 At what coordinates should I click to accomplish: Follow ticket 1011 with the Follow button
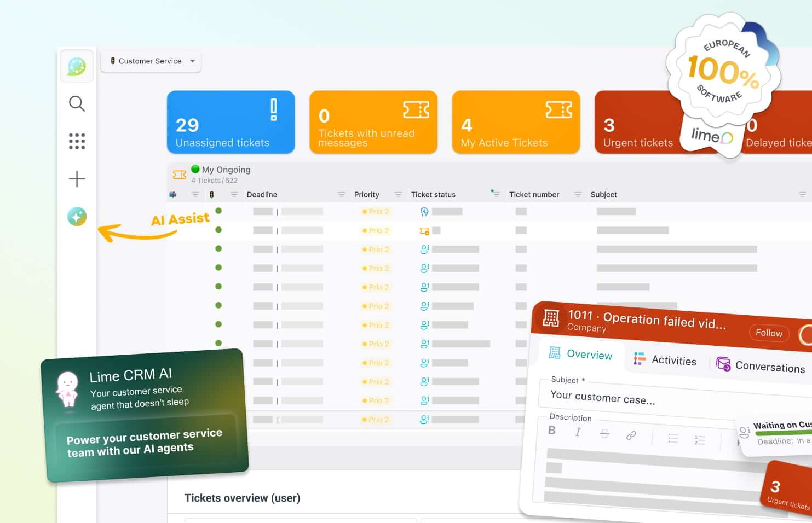click(x=769, y=333)
